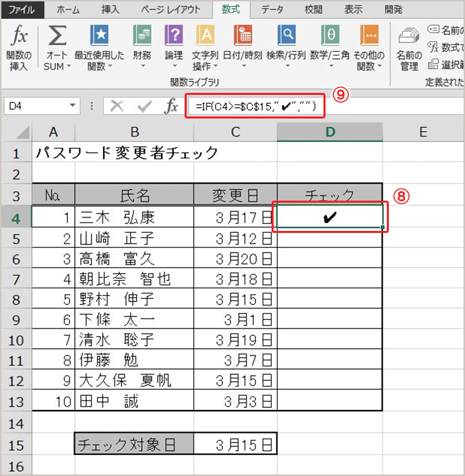465x476 pixels.
Task: Expand the 最近使用した関数 dropdown arrow
Action: (x=110, y=66)
